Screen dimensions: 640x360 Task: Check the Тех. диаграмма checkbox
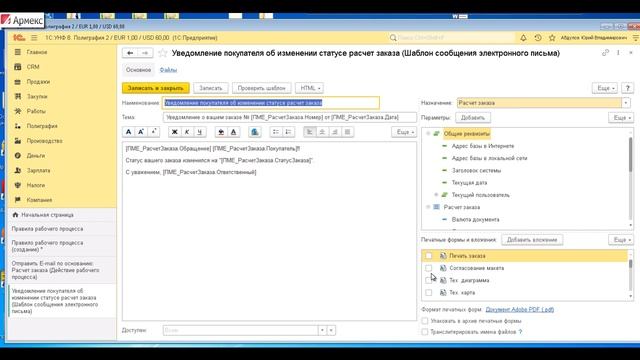click(429, 280)
